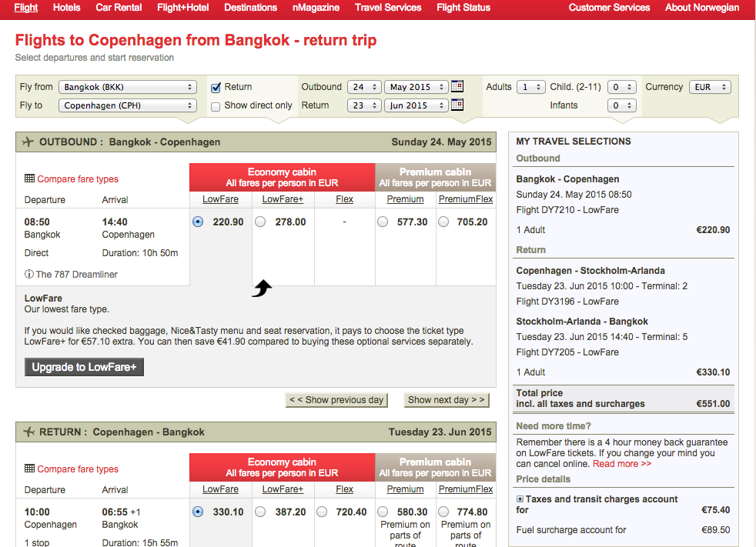Open the Outbound date calendar icon
Viewport: 756px width, 547px height.
point(457,86)
